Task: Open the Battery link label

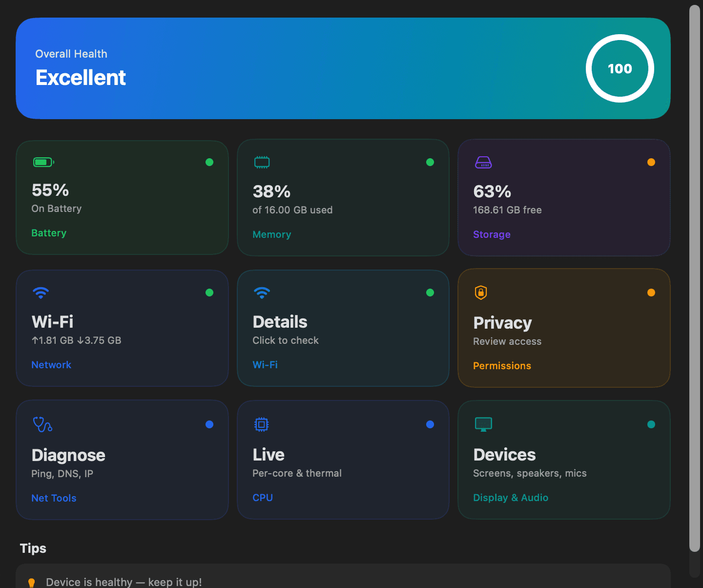Action: pos(49,233)
